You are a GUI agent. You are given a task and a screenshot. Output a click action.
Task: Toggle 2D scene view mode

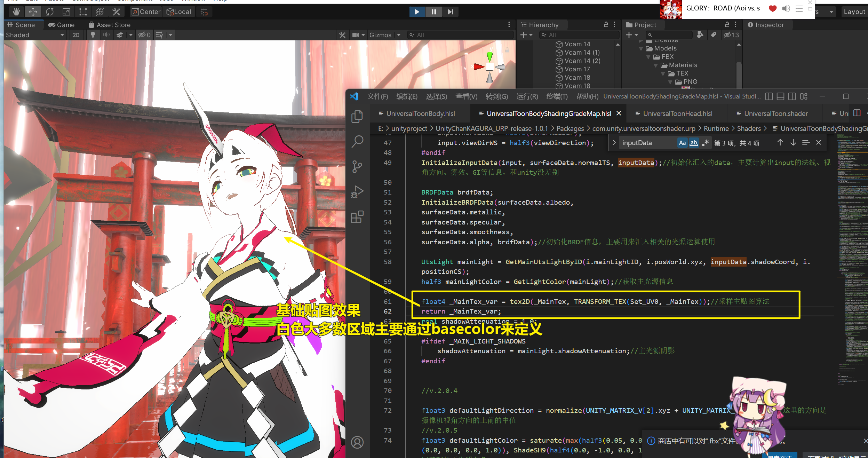click(76, 35)
